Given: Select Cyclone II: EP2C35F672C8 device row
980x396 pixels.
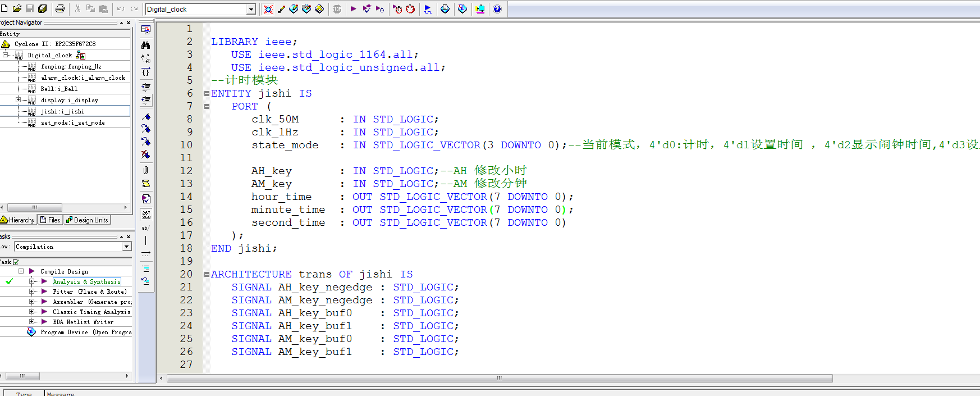Looking at the screenshot, I should coord(55,44).
